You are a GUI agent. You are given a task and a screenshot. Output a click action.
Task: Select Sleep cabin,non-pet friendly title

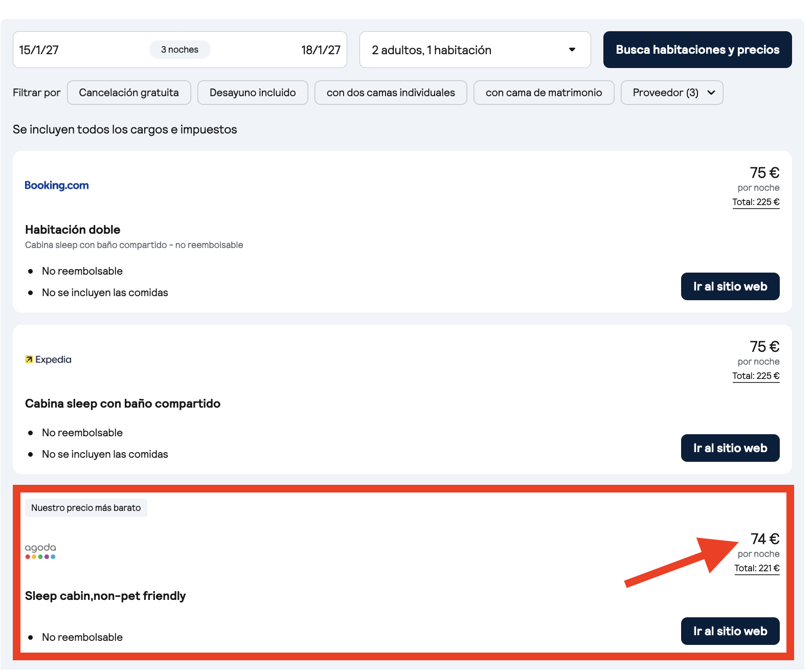[105, 596]
